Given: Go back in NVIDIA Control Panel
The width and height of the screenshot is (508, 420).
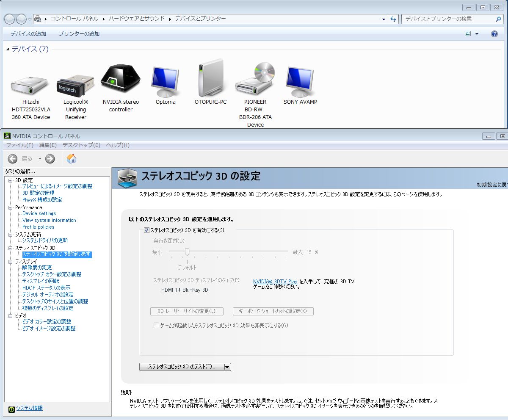Looking at the screenshot, I should coord(13,159).
